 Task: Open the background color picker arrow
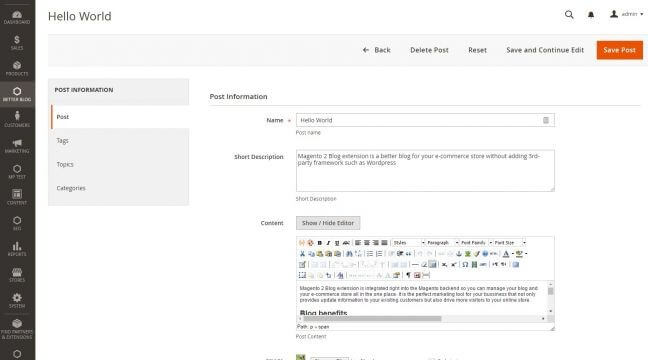[x=526, y=253]
